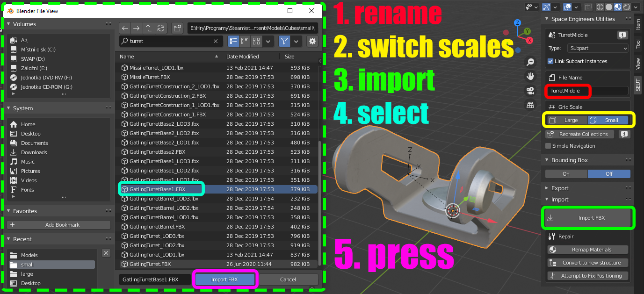Click Import FBX in file dialog
This screenshot has height=294, width=644.
[225, 280]
